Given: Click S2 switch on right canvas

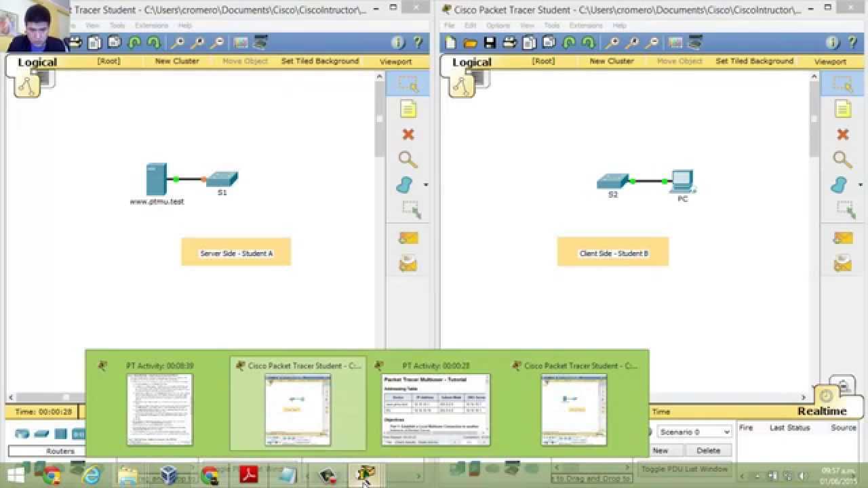Looking at the screenshot, I should pyautogui.click(x=612, y=182).
